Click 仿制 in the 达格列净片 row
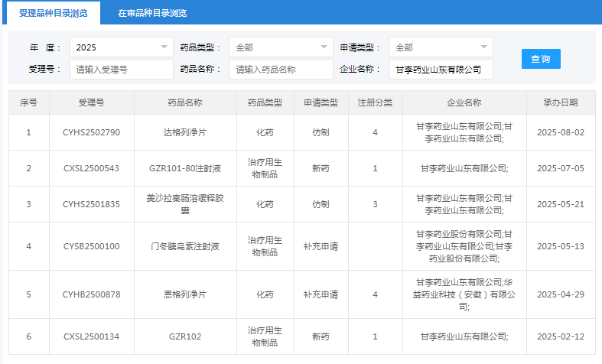Viewport: 602px width, 364px height. (321, 132)
